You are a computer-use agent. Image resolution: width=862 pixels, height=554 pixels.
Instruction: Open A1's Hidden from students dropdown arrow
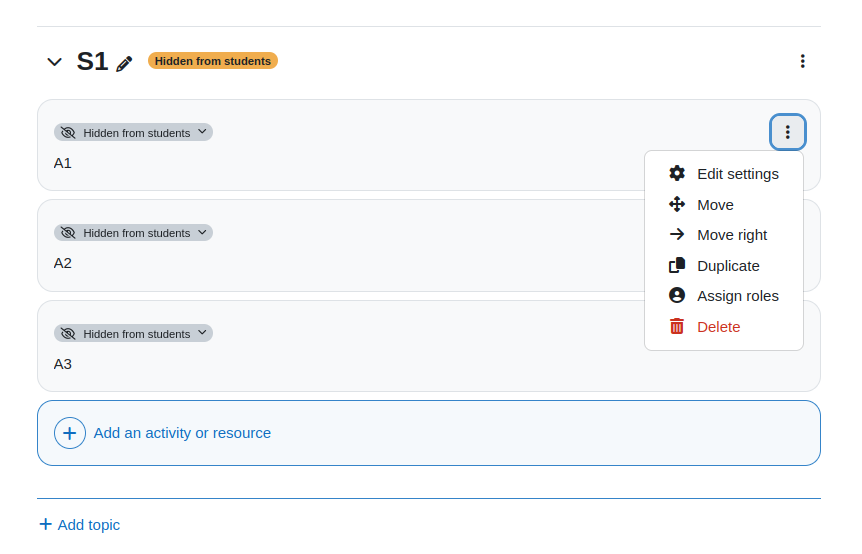(x=202, y=132)
